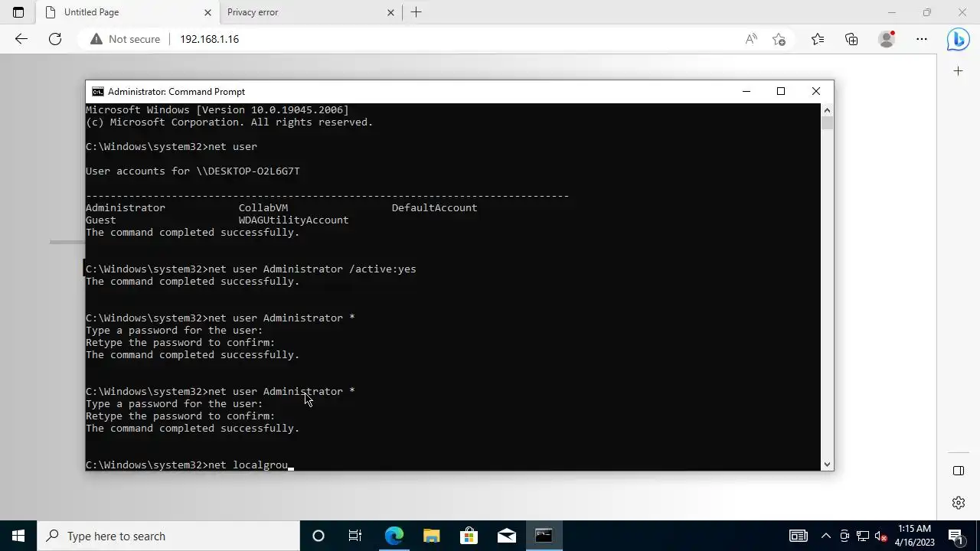Open the browser profile avatar
This screenshot has width=980, height=551.
click(x=887, y=39)
